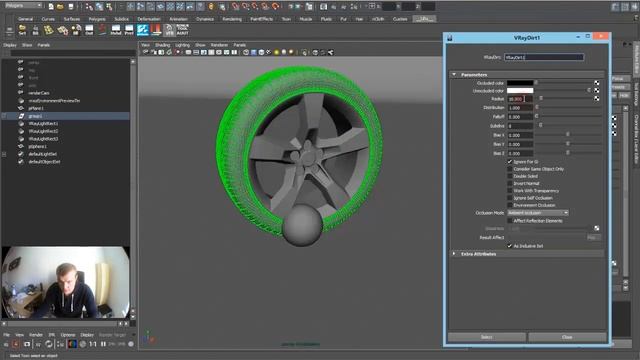Viewport: 640px width, 360px height.
Task: Enable Work With Transparency checkbox
Action: coord(510,191)
